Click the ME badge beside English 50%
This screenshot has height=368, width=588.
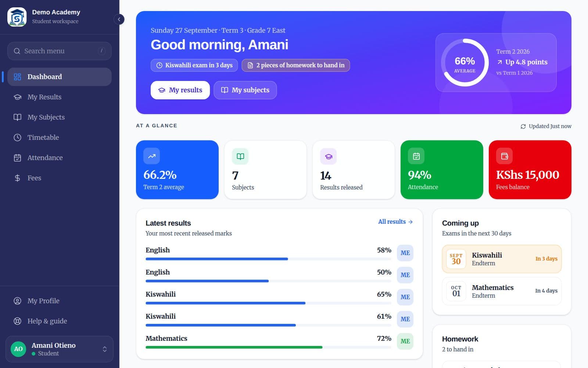[405, 275]
